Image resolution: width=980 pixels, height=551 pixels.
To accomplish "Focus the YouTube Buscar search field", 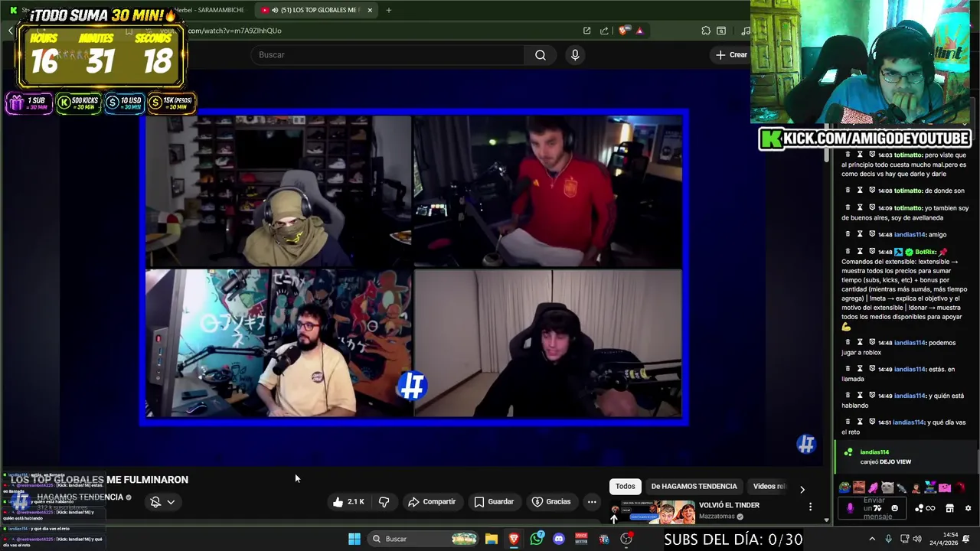I will click(x=387, y=54).
